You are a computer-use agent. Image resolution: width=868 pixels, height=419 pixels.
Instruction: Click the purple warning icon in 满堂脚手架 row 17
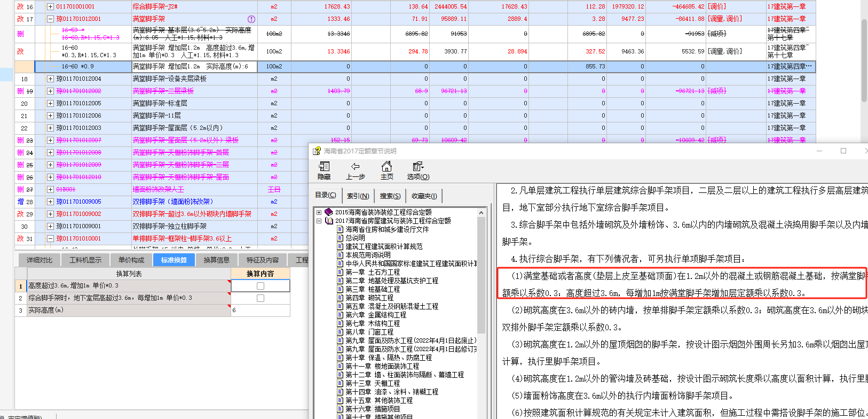(x=251, y=19)
